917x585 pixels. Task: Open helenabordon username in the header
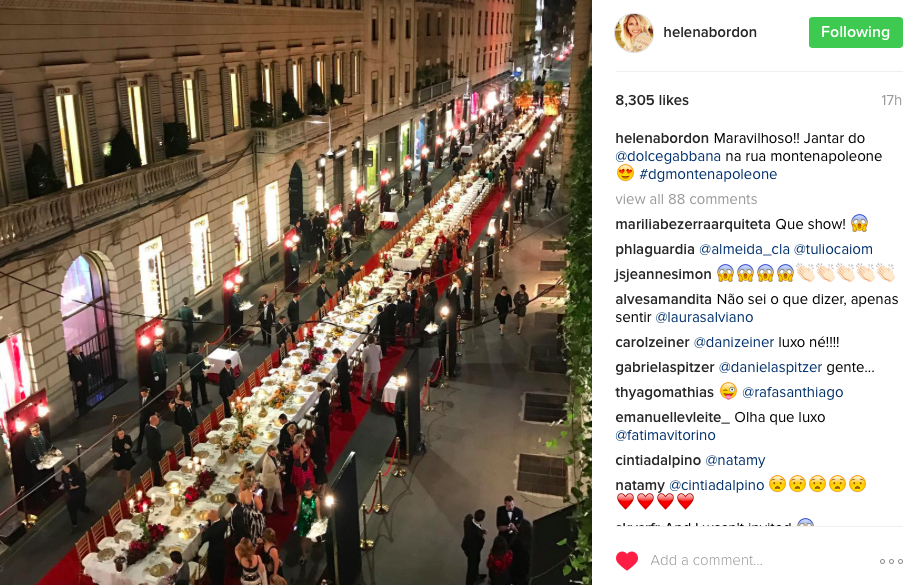click(709, 32)
